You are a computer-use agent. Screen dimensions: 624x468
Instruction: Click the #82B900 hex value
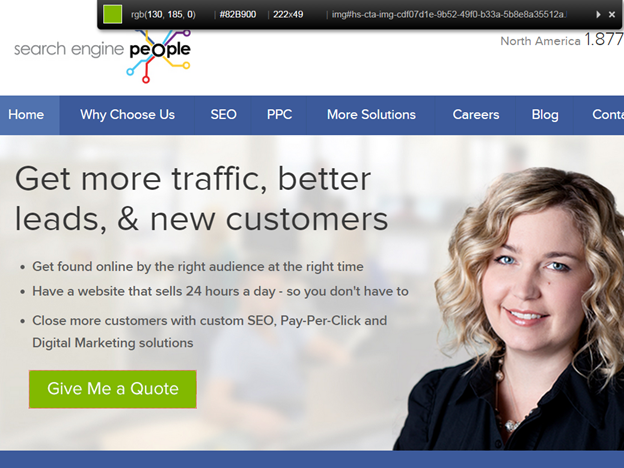tap(238, 15)
